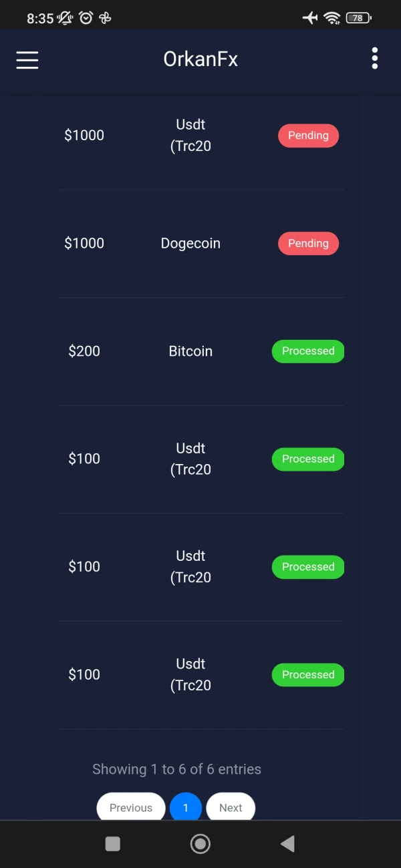Tap the Android Back button
Screen dimensions: 401x868
pyautogui.click(x=287, y=844)
